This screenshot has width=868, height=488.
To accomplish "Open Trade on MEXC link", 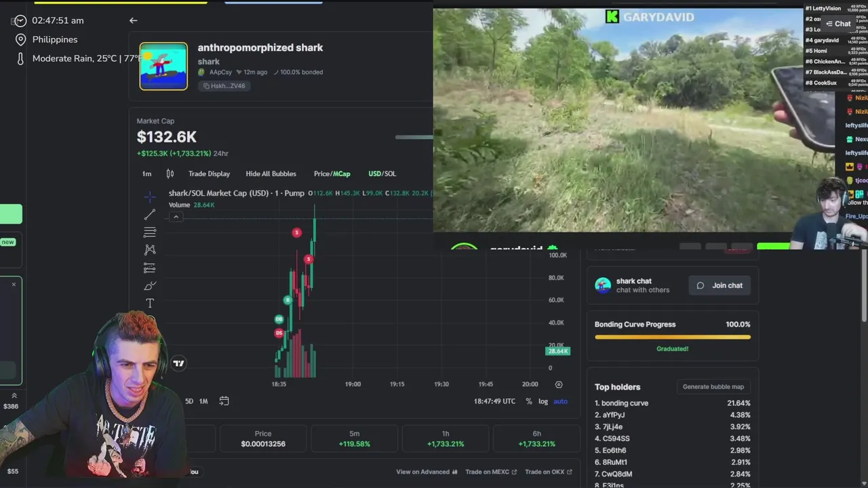I will click(x=491, y=472).
